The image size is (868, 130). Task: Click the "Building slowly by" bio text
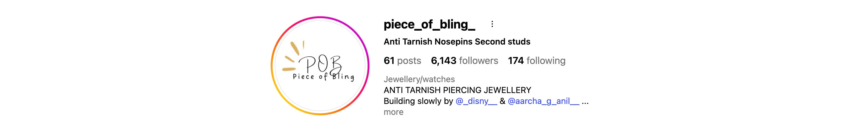click(x=418, y=101)
